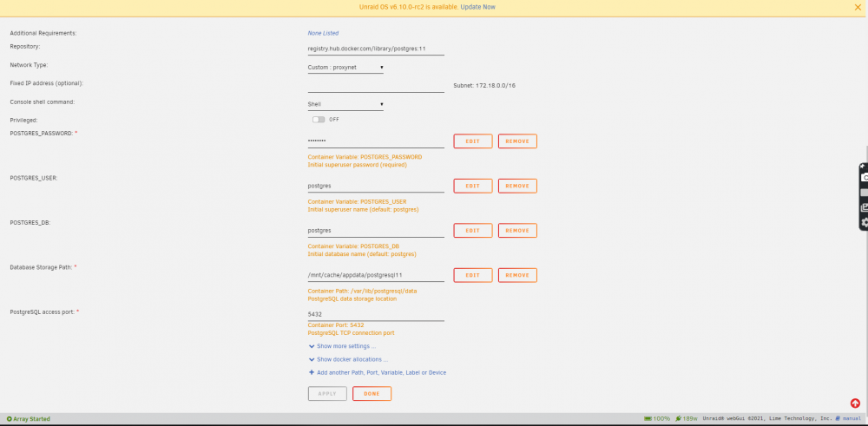Edit the POSTGRES_DB variable

coord(473,230)
